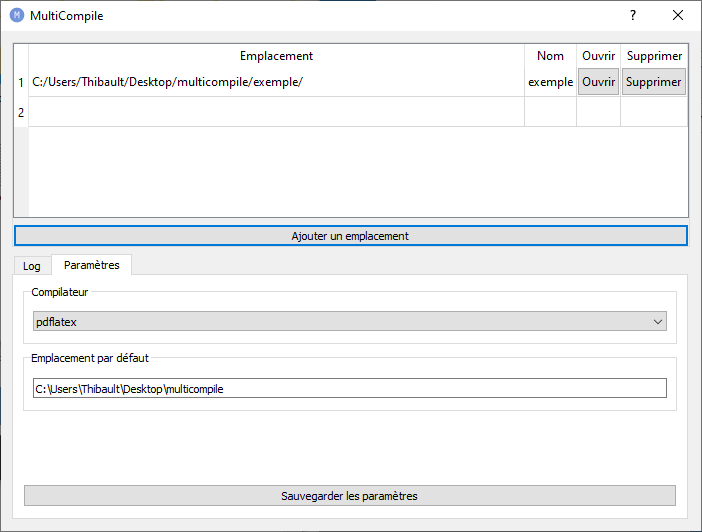Click the default location path input field
This screenshot has height=532, width=702.
350,389
